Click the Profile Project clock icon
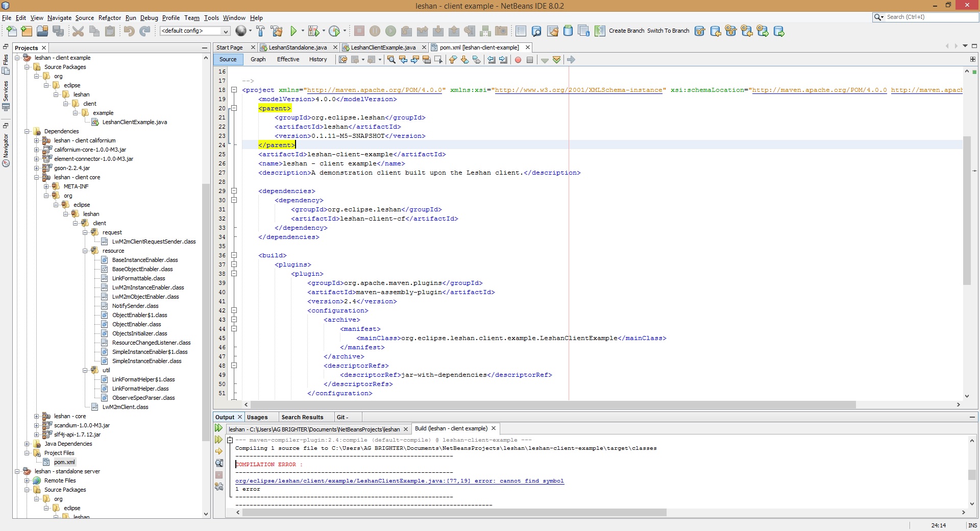The image size is (980, 531). pos(334,31)
